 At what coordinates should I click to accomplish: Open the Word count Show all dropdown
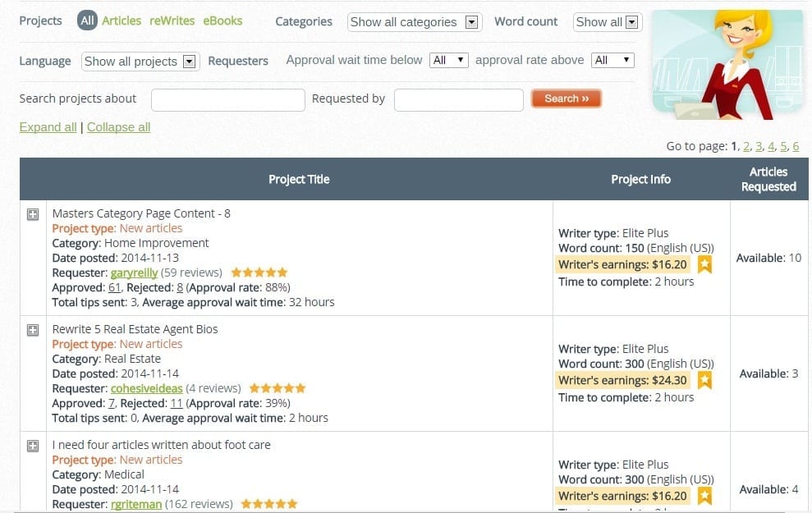[x=608, y=22]
